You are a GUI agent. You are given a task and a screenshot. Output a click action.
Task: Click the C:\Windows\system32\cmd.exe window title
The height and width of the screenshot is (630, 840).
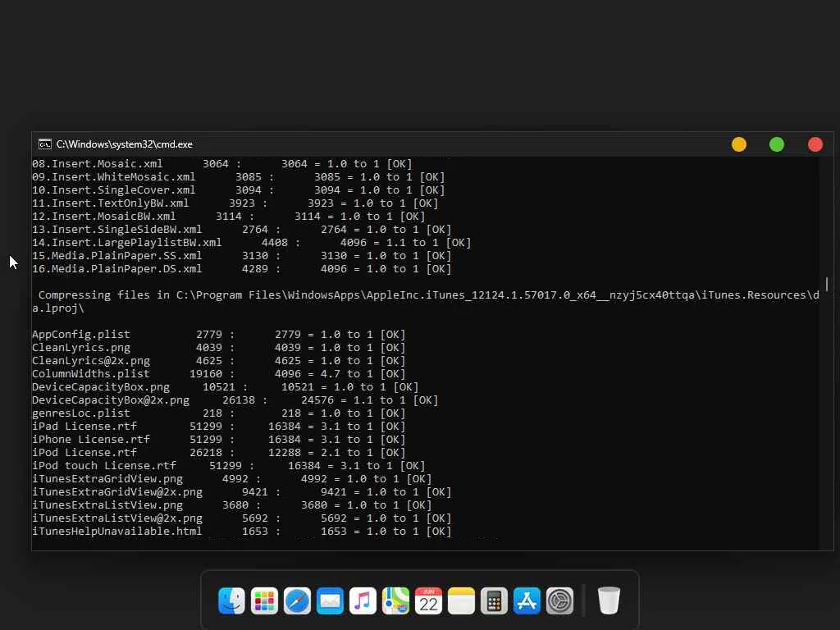click(x=125, y=144)
